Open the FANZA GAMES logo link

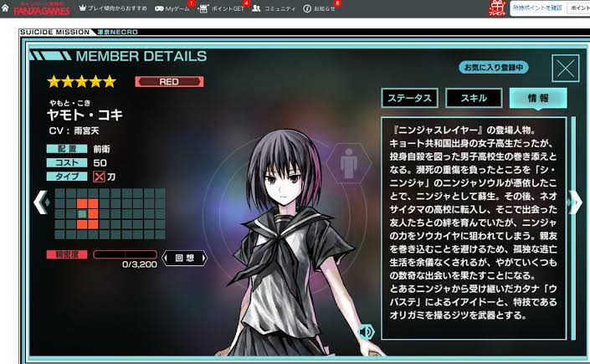click(x=41, y=8)
